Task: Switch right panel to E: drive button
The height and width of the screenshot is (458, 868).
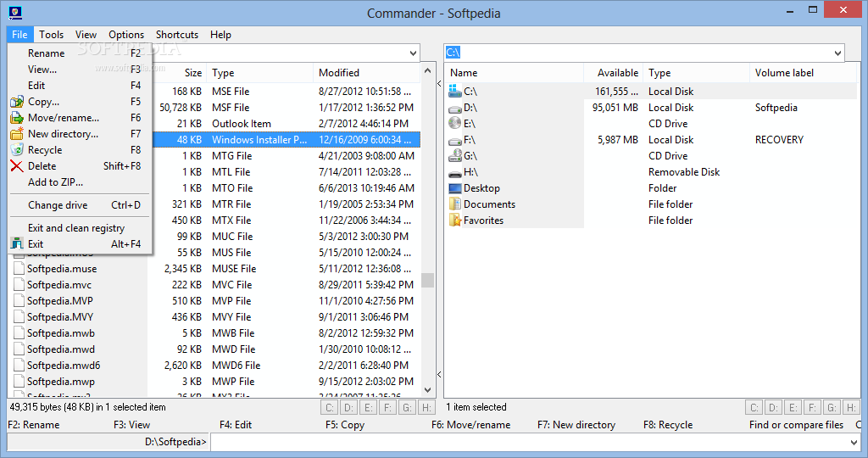Action: (793, 408)
